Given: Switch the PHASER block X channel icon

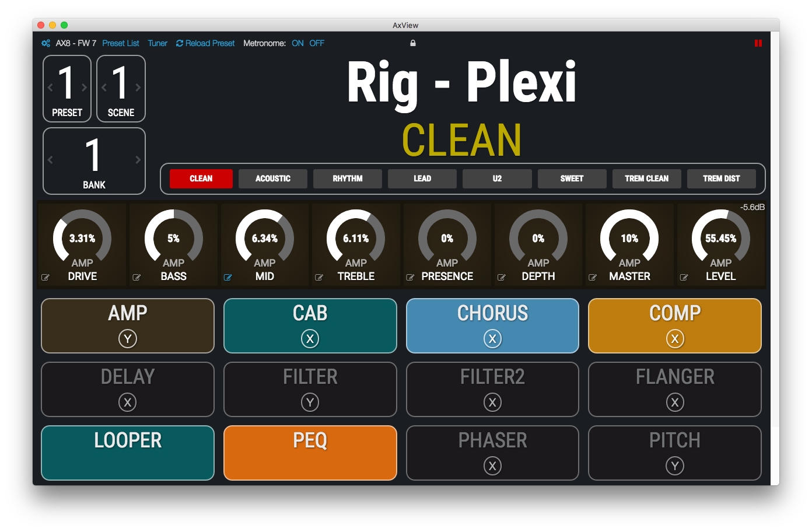Looking at the screenshot, I should 493,466.
